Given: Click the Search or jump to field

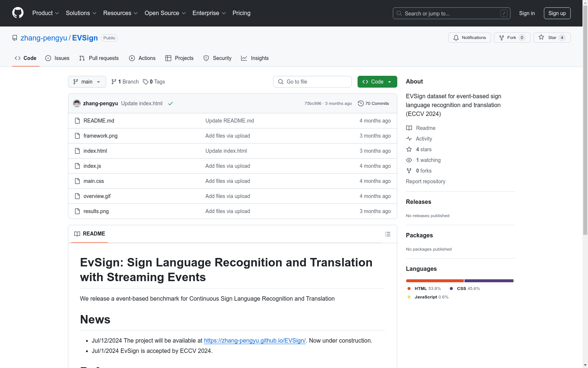Looking at the screenshot, I should [452, 13].
